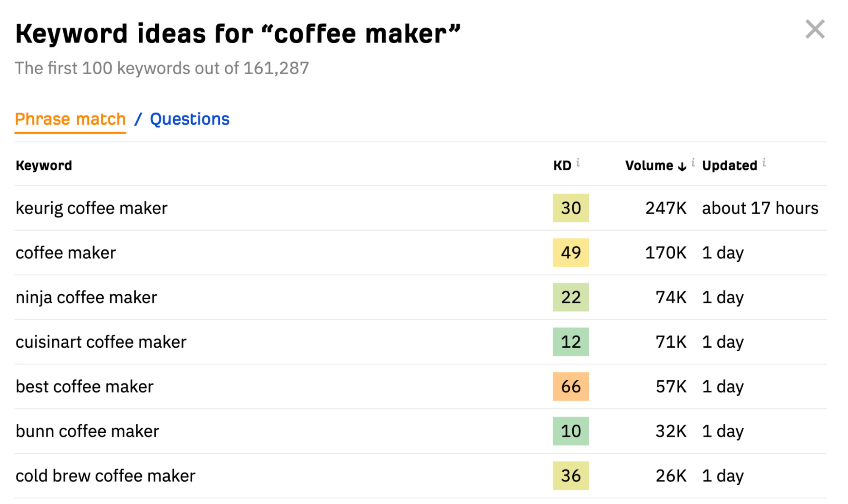Click the Updated column info icon
The width and height of the screenshot is (848, 504).
click(764, 162)
